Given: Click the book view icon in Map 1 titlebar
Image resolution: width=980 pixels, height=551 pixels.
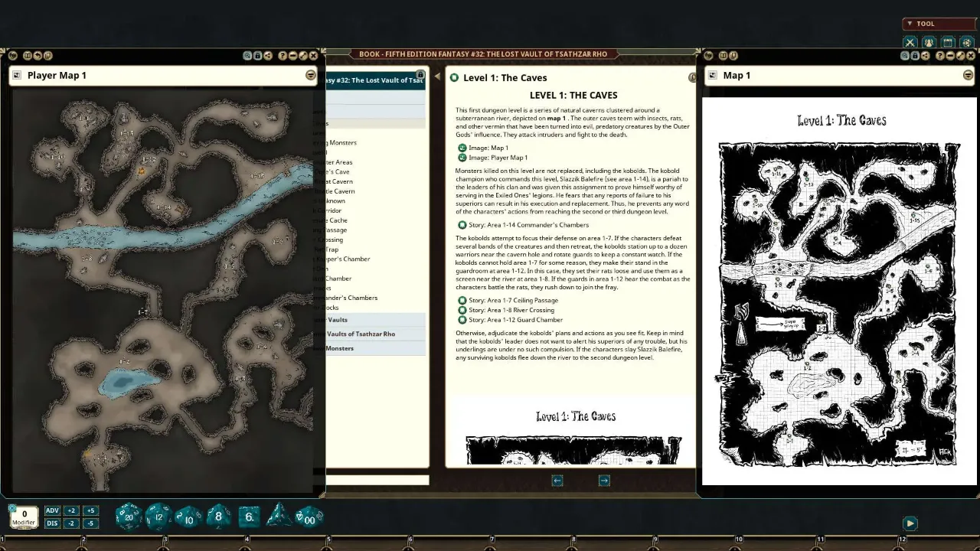Looking at the screenshot, I should pyautogui.click(x=724, y=56).
